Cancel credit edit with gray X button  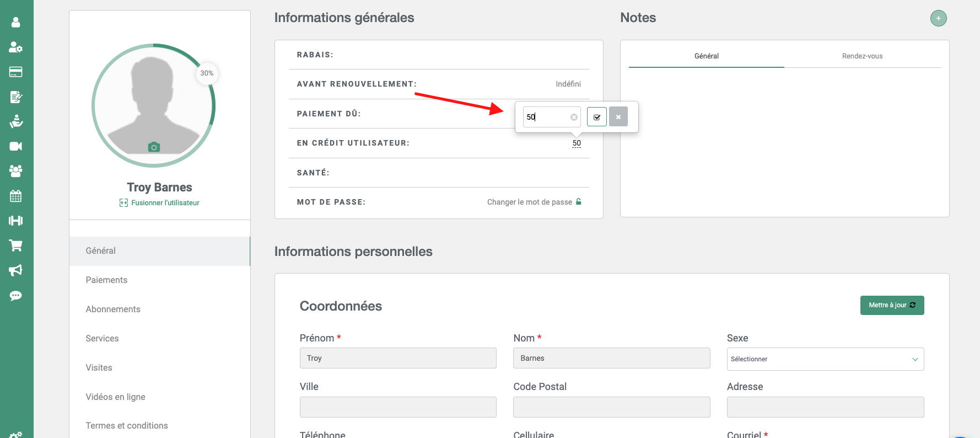(618, 117)
